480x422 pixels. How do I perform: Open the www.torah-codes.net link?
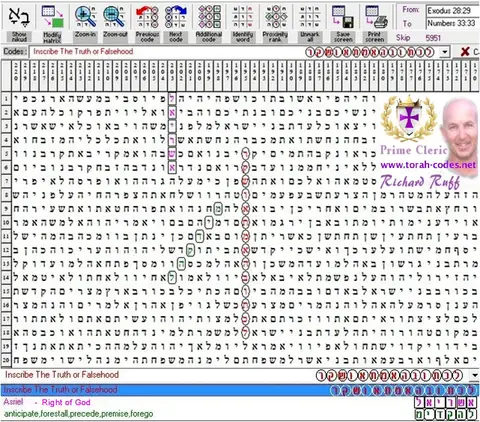[428, 165]
